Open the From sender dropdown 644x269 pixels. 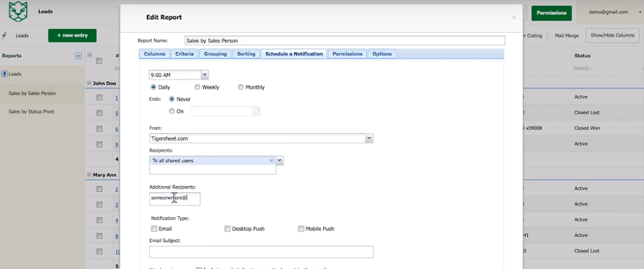[369, 138]
